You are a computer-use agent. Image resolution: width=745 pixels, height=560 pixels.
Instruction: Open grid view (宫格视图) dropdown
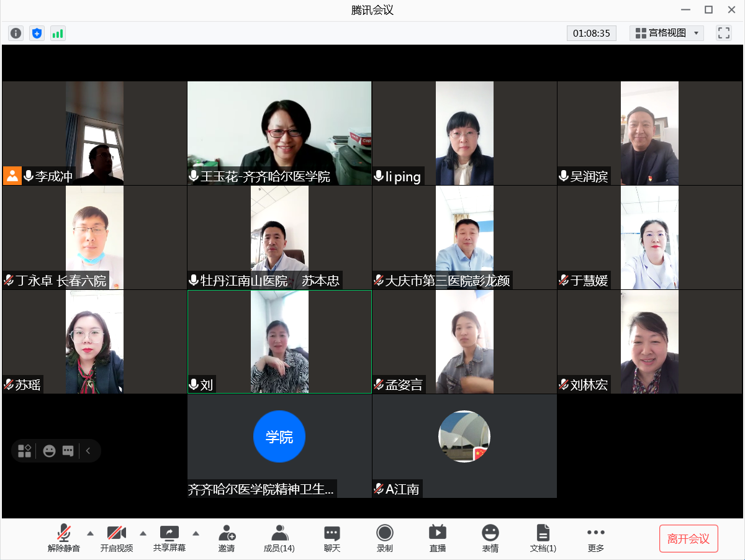[667, 33]
